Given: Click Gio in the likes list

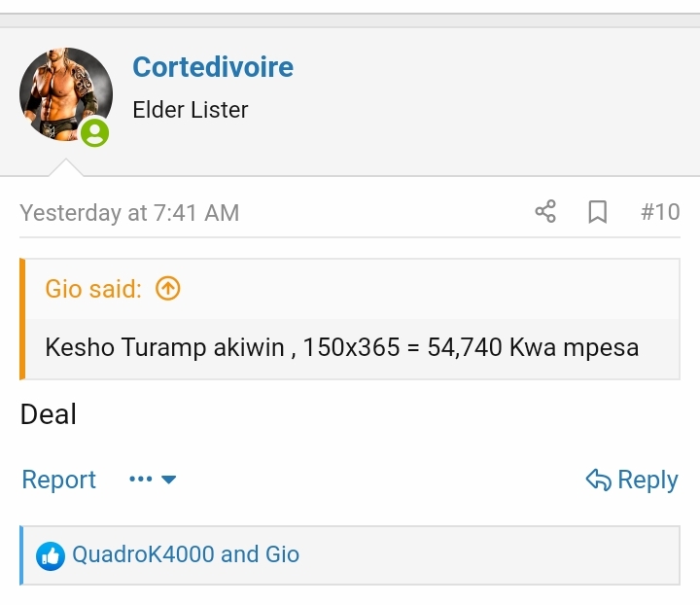Looking at the screenshot, I should pyautogui.click(x=282, y=554).
